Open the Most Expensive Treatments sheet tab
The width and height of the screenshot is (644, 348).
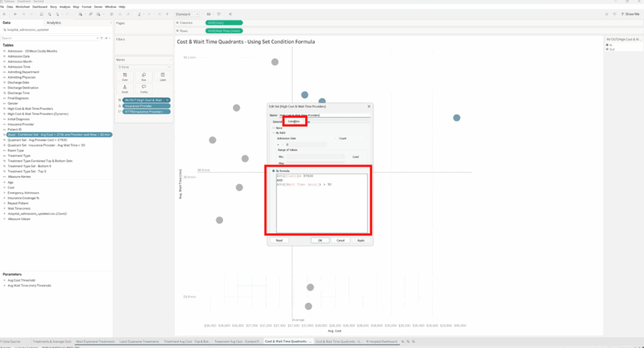(x=96, y=342)
